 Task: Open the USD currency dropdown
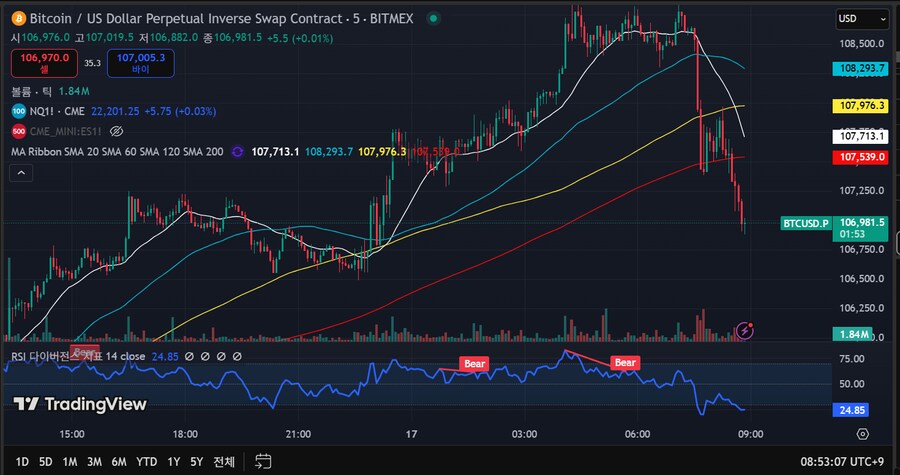click(863, 19)
